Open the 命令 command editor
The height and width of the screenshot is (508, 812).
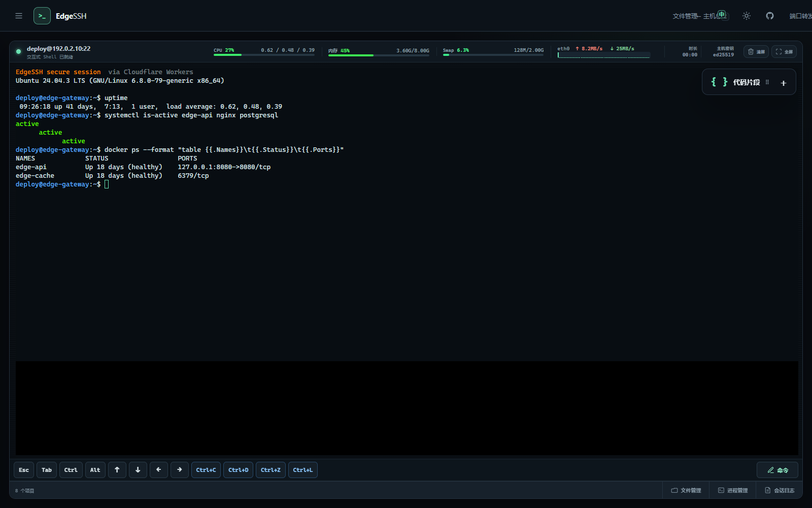(x=777, y=470)
